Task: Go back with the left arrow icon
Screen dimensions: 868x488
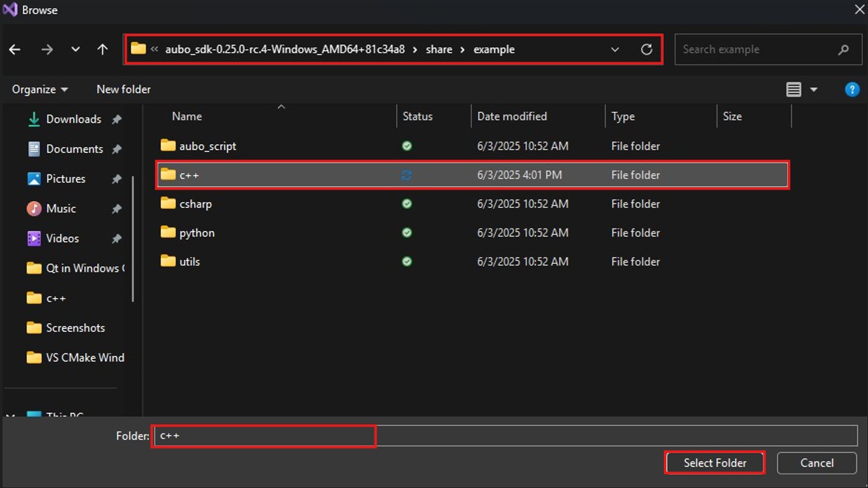Action: pyautogui.click(x=15, y=50)
